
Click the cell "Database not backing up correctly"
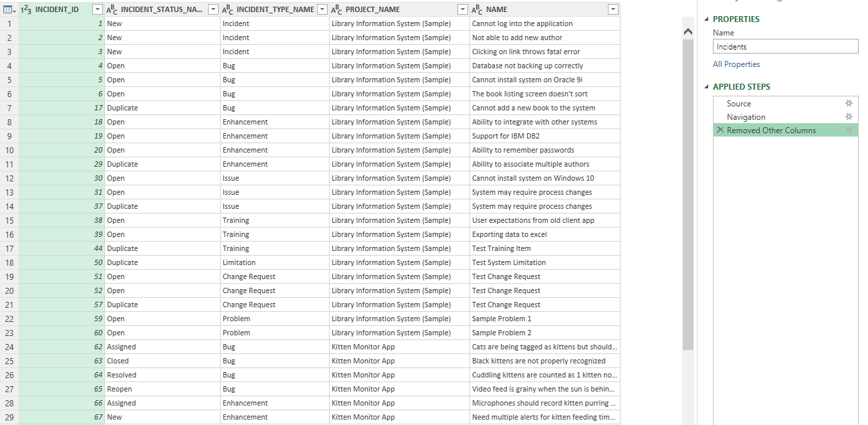(x=544, y=66)
